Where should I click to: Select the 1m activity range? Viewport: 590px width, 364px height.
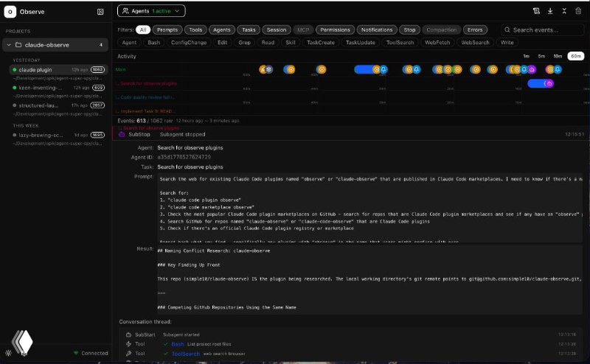[526, 56]
